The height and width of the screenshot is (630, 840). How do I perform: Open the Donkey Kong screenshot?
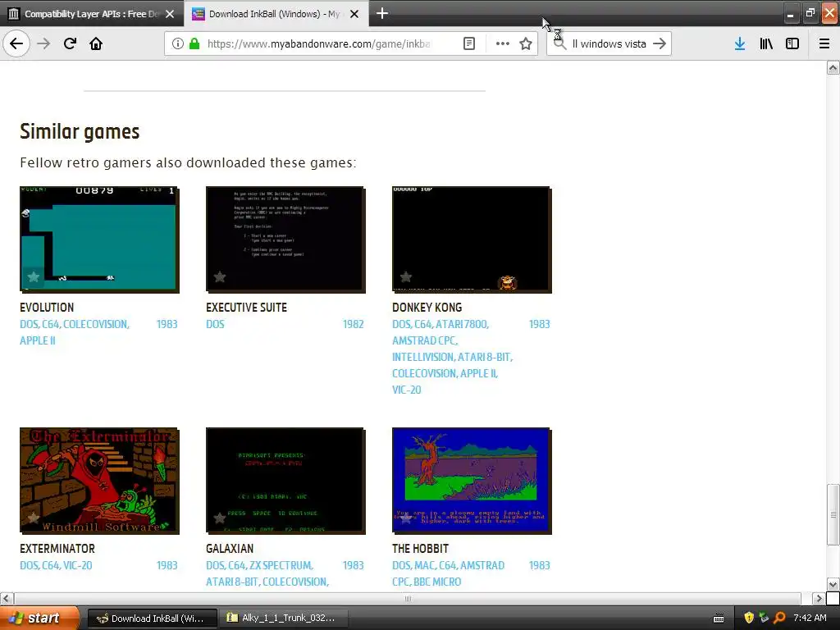click(472, 239)
